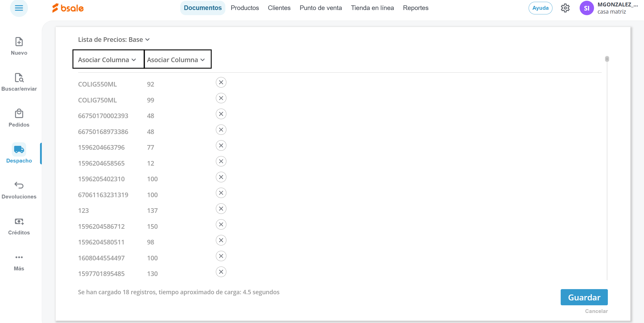
Task: Open first Asociar Columna dropdown
Action: tap(107, 60)
